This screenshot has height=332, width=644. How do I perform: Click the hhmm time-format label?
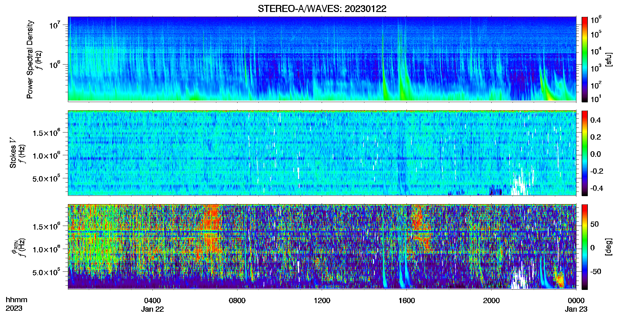pos(17,300)
